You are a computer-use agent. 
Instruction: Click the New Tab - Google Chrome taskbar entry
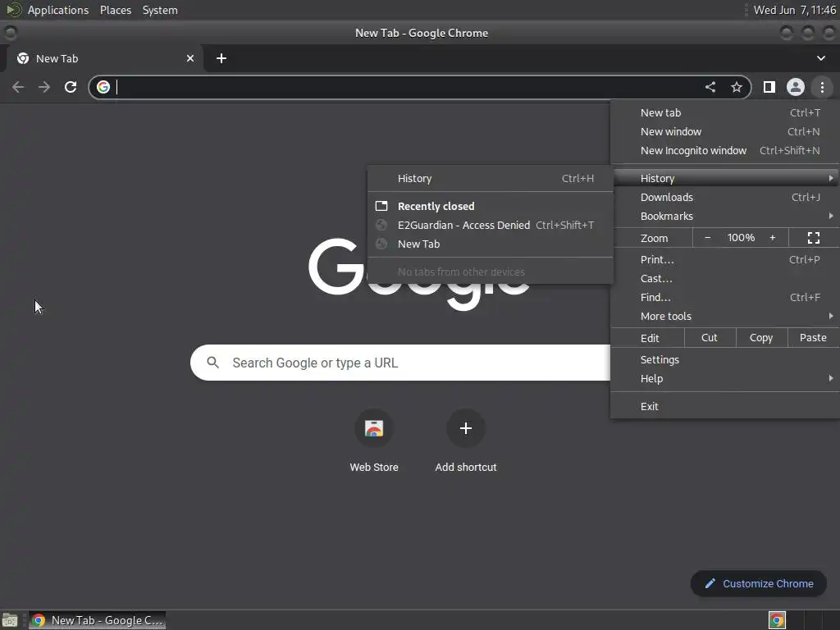click(97, 620)
